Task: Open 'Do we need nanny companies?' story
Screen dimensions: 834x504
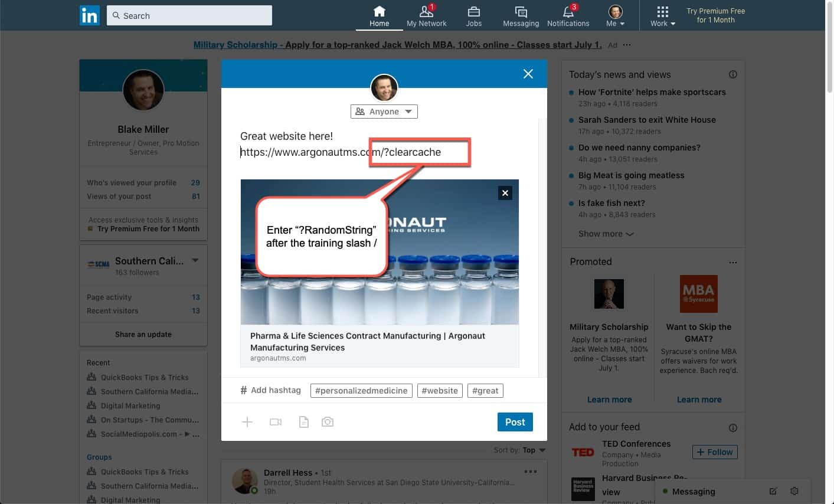Action: [639, 148]
